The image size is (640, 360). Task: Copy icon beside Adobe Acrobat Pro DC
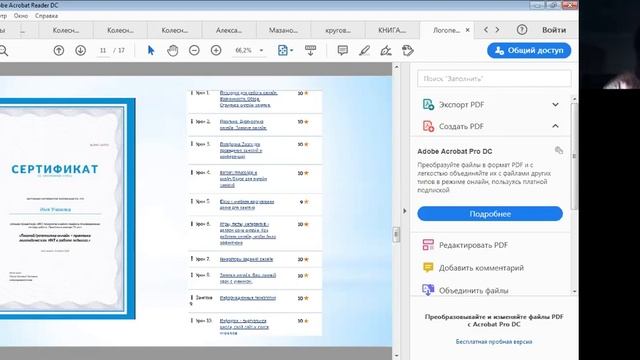coord(559,151)
